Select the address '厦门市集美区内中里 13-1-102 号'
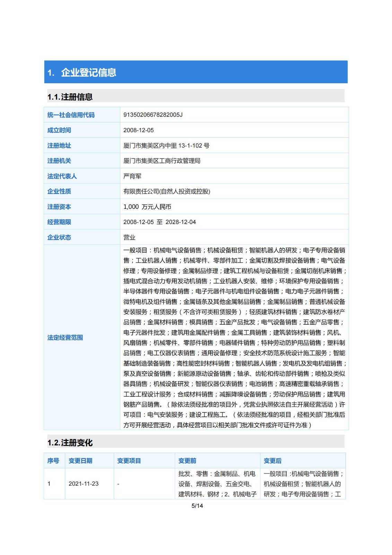 [166, 145]
